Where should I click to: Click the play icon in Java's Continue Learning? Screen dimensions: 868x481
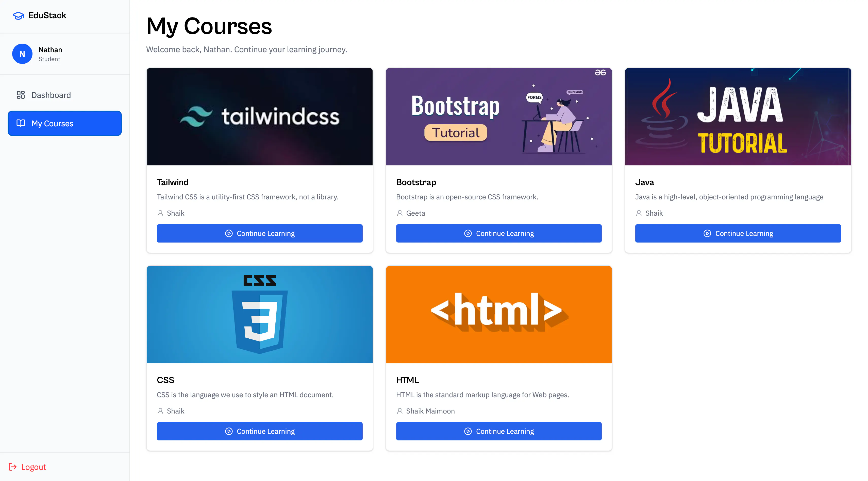pos(707,233)
